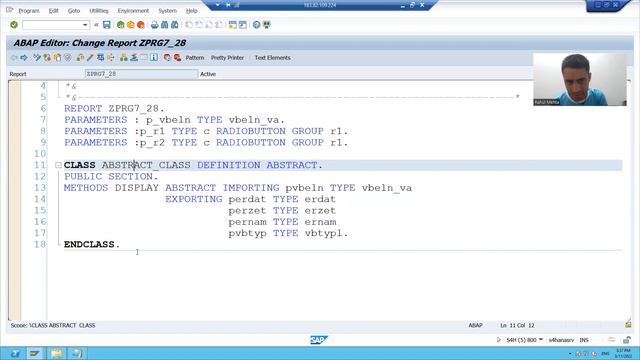Viewport: 640px width, 360px height.
Task: Click the Pattern button
Action: pos(195,58)
